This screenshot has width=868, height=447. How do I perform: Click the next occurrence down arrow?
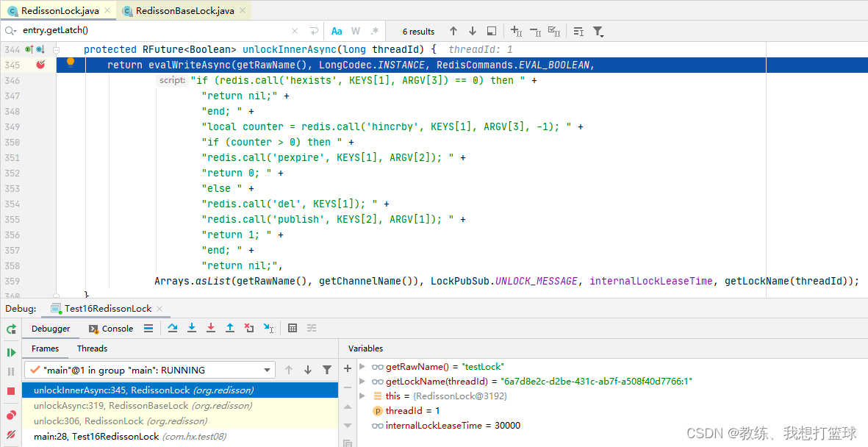[x=472, y=31]
